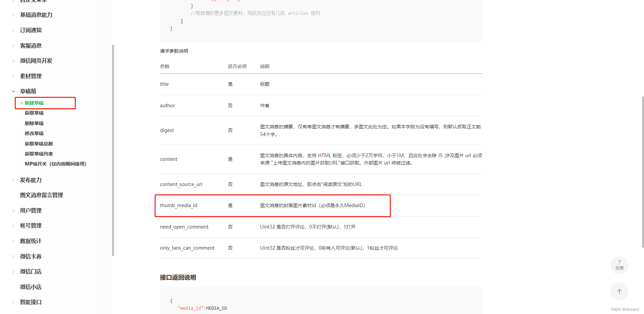The image size is (644, 314).
Task: Open 微信门店 in sidebar
Action: [x=31, y=271]
